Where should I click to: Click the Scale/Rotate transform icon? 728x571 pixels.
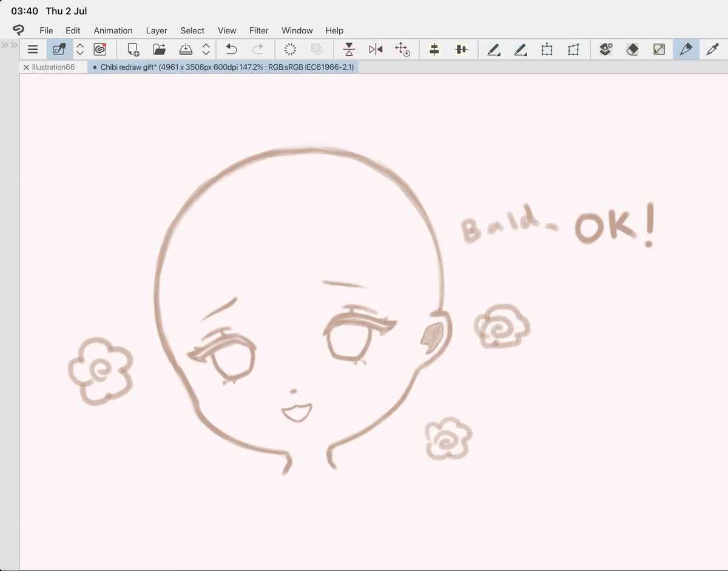(402, 50)
